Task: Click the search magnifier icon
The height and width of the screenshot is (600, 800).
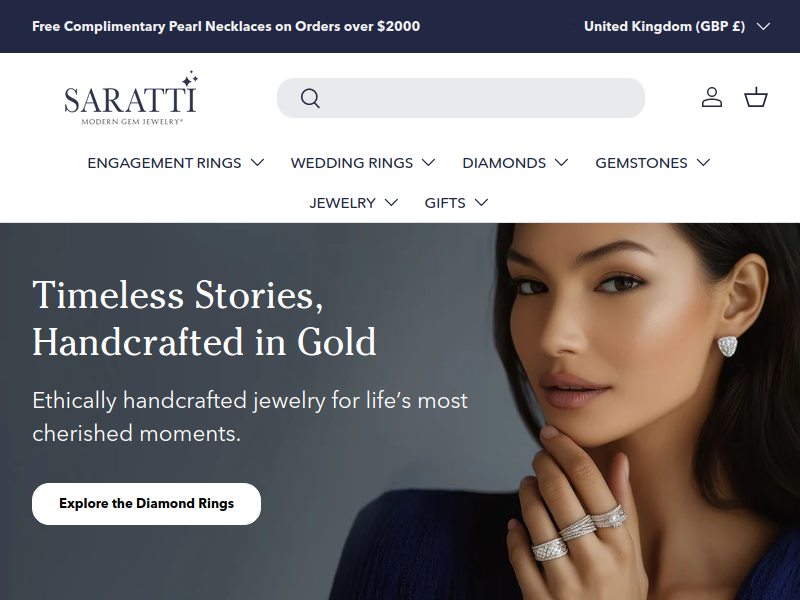Action: 310,98
